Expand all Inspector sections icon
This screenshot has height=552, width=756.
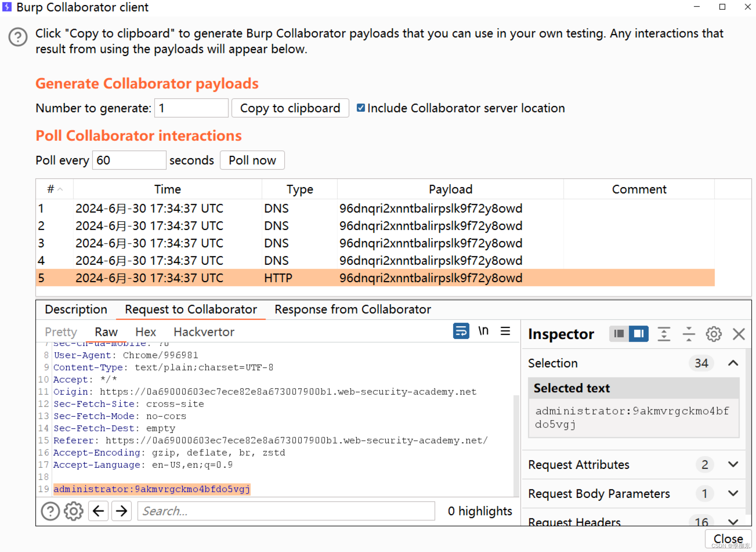pyautogui.click(x=664, y=334)
